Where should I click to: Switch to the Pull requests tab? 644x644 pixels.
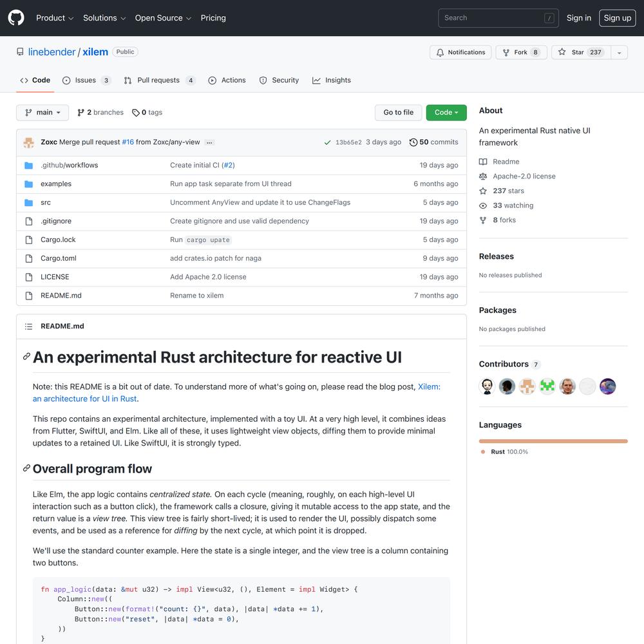pos(159,80)
